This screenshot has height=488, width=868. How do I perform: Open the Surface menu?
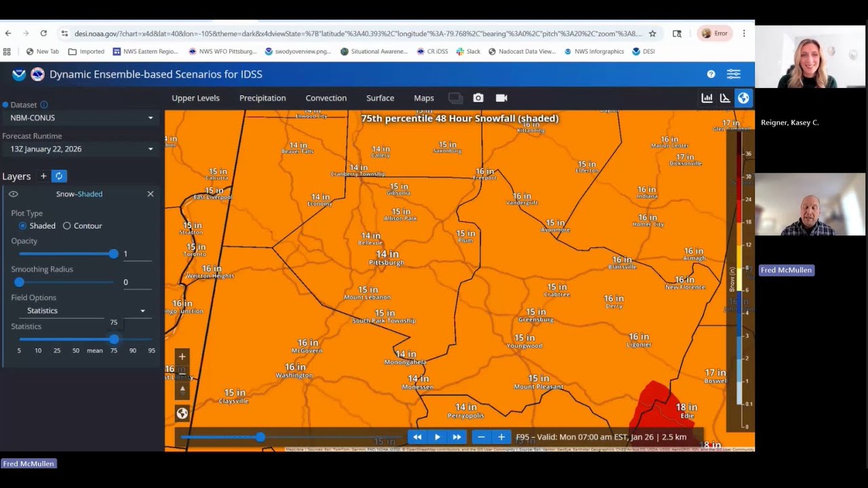coord(380,98)
